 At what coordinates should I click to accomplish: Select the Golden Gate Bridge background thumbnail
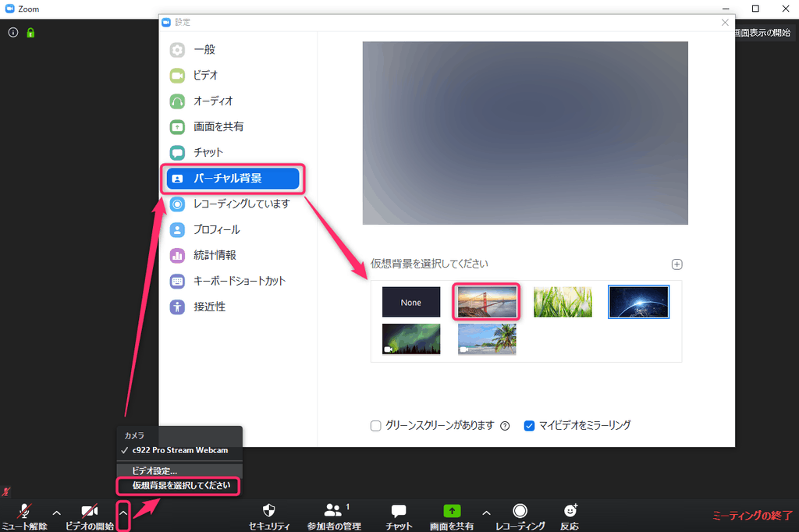click(486, 302)
